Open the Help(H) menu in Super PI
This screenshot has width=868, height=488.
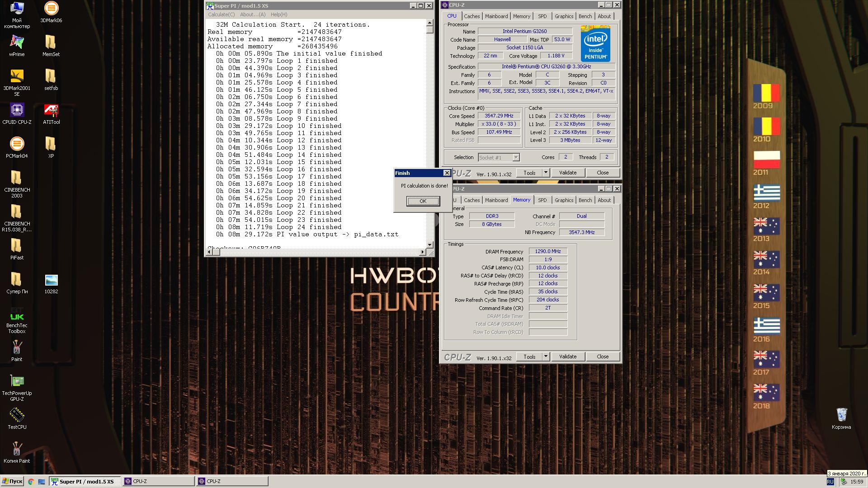pyautogui.click(x=279, y=14)
